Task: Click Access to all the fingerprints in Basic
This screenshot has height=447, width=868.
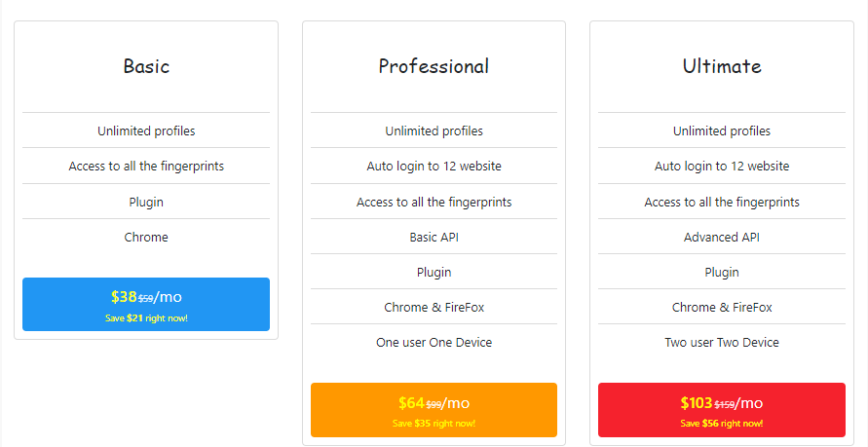Action: click(x=146, y=166)
